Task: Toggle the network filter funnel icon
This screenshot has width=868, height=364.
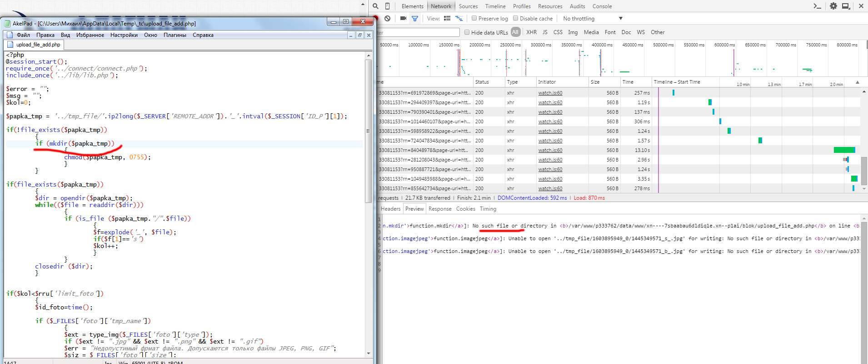Action: (x=415, y=19)
